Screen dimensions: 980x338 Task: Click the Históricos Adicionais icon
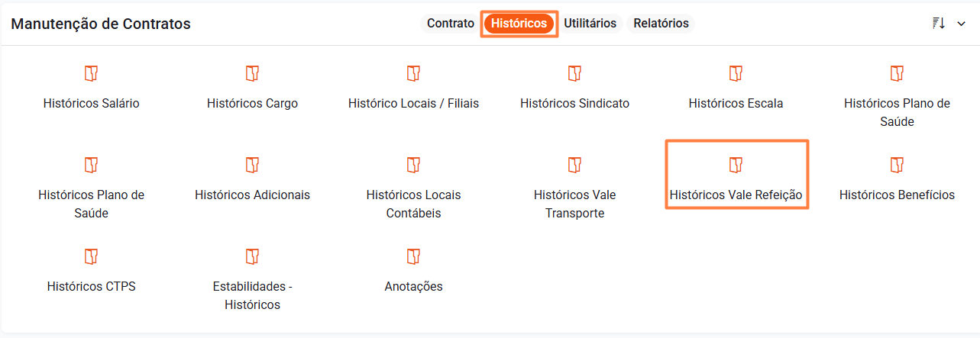point(253,165)
